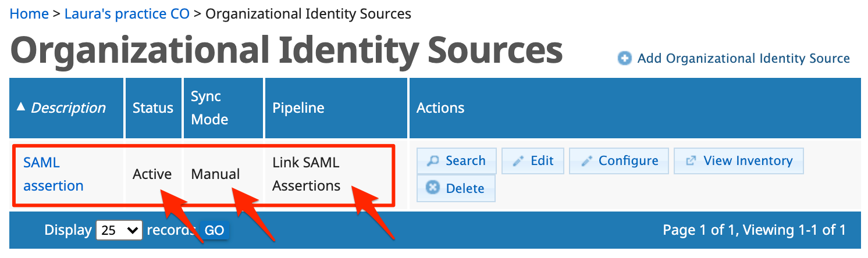Click the ascending sort triangle beside Description
The height and width of the screenshot is (258, 868).
click(x=21, y=107)
